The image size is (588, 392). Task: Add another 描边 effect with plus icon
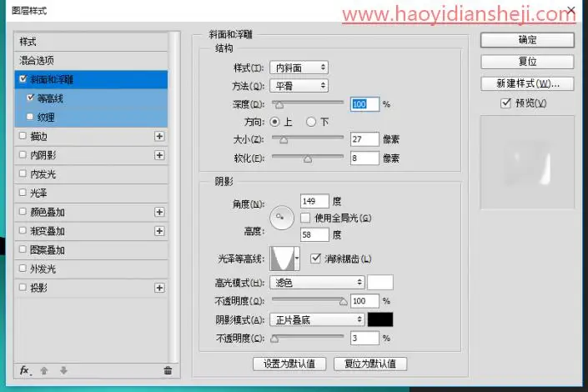pos(159,136)
